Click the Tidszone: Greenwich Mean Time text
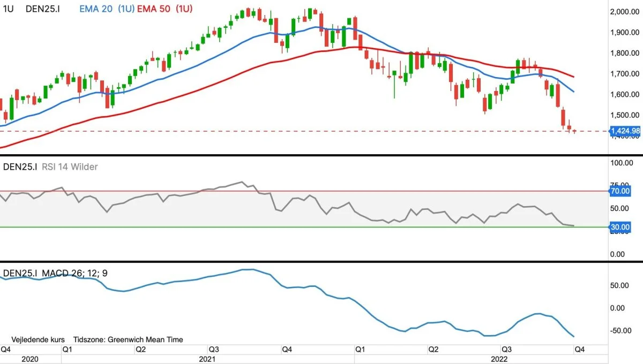 point(128,339)
